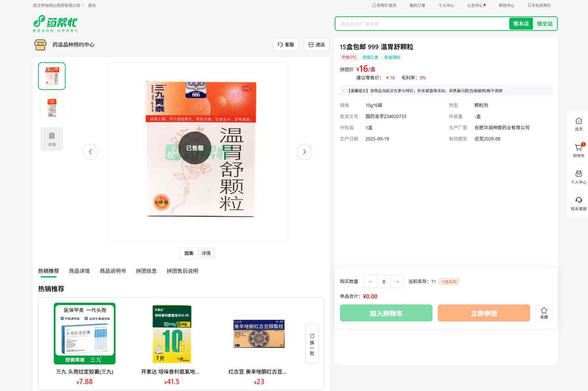Increase purchase quantity with plus button
Image resolution: width=588 pixels, height=391 pixels.
[397, 281]
